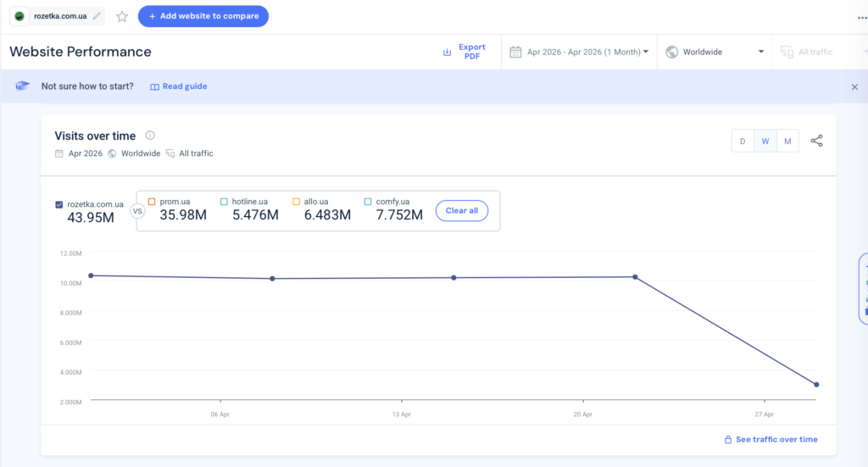Click the second chart data point after 06 Apr
This screenshot has height=467, width=868.
click(x=272, y=279)
